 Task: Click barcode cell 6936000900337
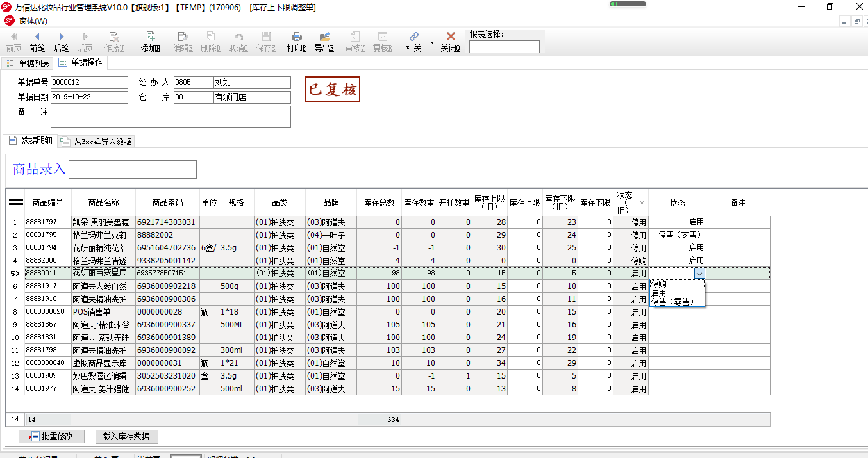pyautogui.click(x=168, y=324)
